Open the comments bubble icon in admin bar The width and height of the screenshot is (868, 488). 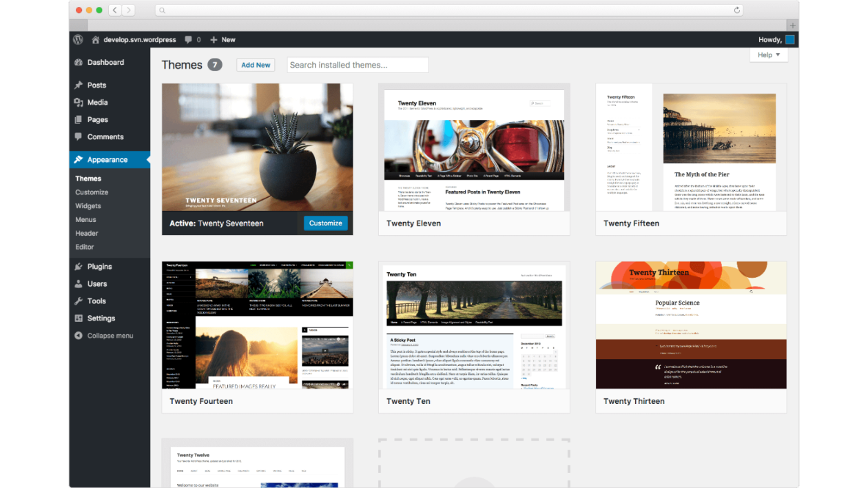click(x=189, y=40)
